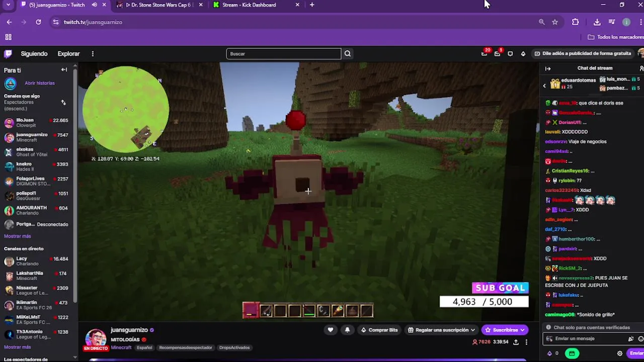
Task: Open browser extensions puzzle icon
Action: coord(576,22)
